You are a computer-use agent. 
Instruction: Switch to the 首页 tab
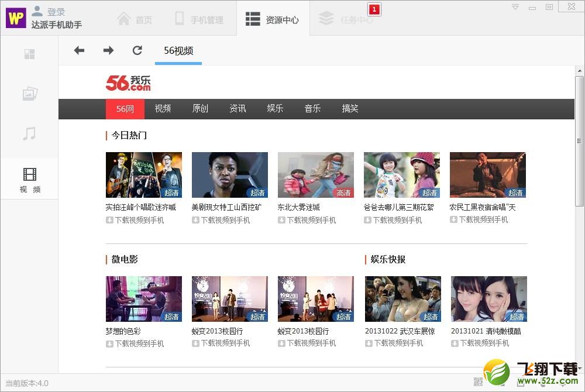(135, 19)
